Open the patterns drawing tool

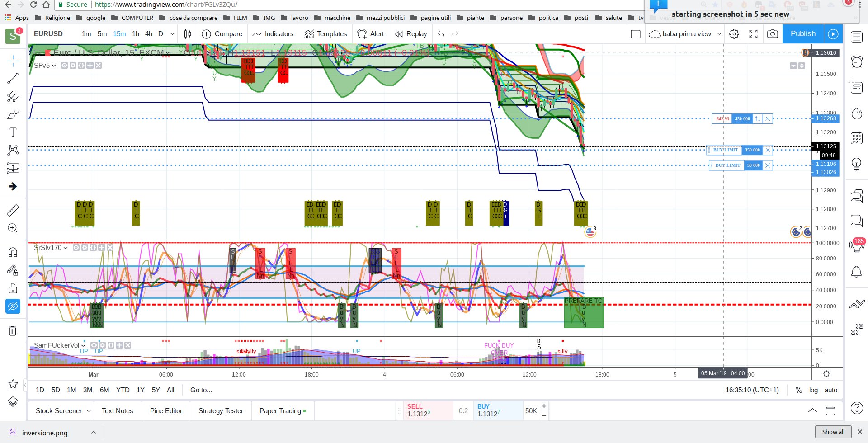(x=13, y=150)
